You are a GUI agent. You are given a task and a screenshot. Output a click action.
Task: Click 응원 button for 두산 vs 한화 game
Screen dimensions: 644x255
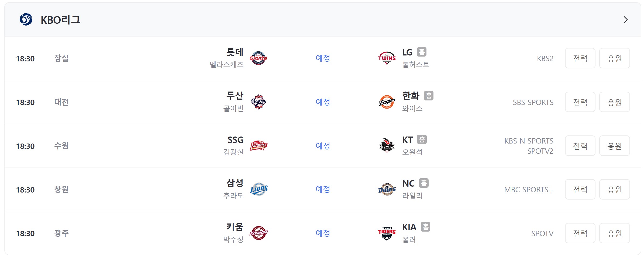tap(614, 102)
